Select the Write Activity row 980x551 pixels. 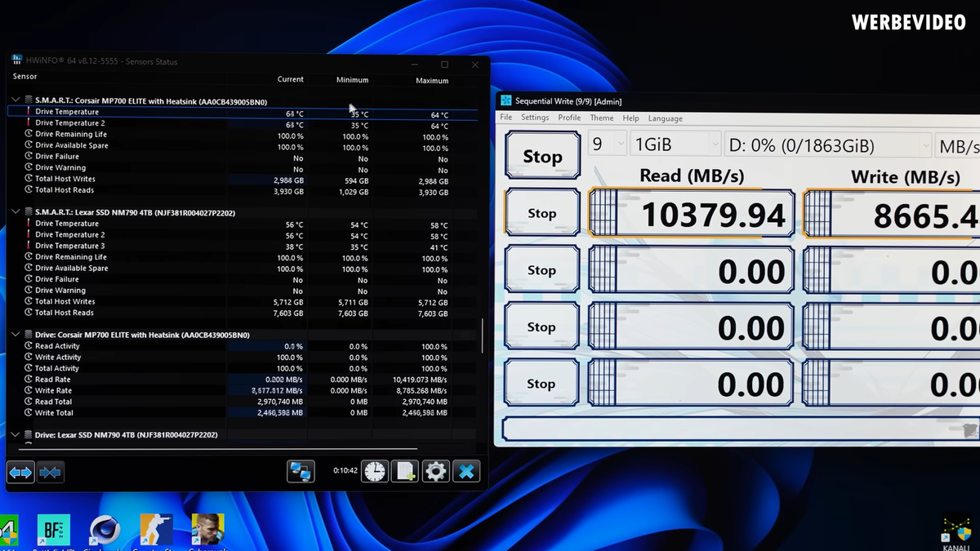pos(242,358)
